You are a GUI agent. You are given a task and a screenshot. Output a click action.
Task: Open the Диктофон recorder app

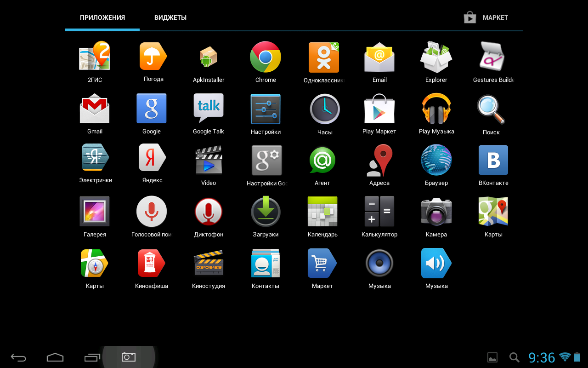tap(209, 212)
